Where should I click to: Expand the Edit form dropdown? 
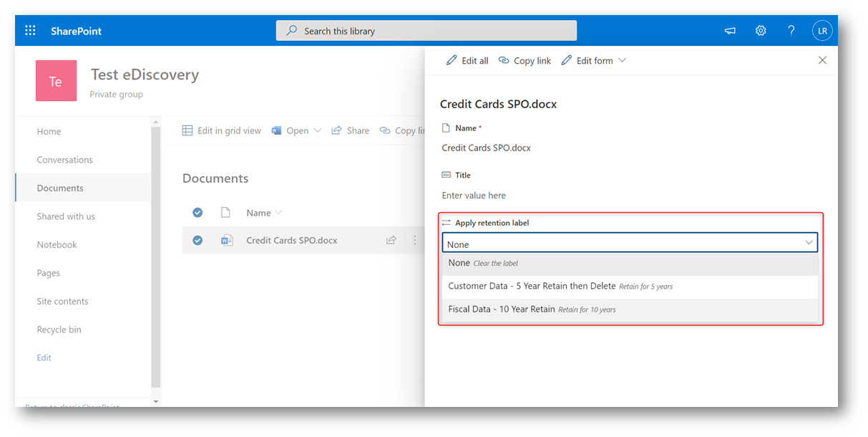coord(622,60)
